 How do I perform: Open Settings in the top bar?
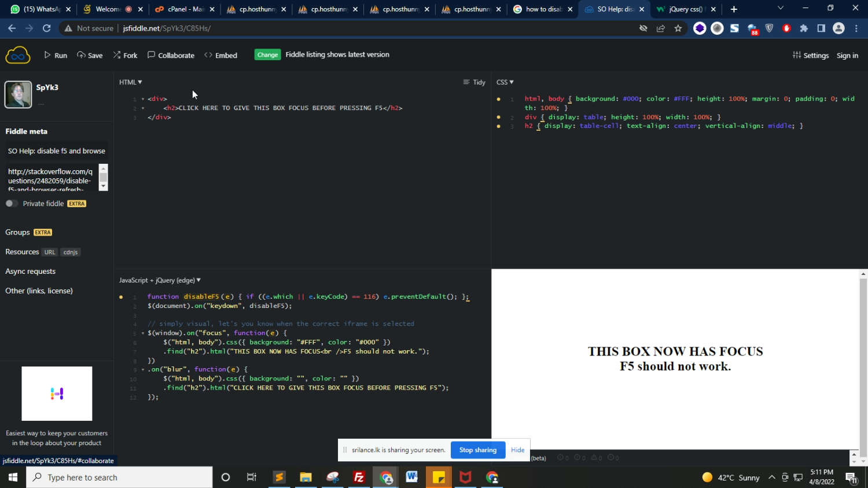pos(810,56)
